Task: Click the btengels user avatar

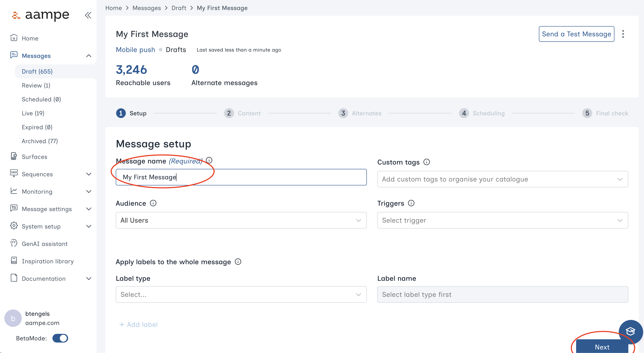Action: [x=13, y=318]
